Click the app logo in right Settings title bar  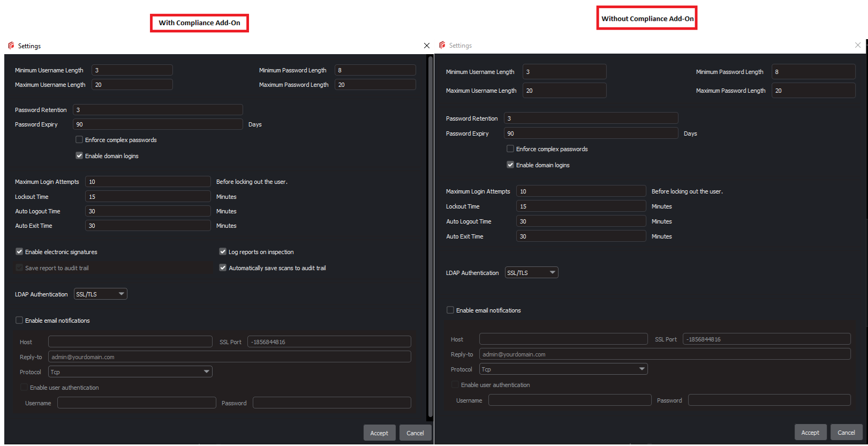[x=442, y=46]
